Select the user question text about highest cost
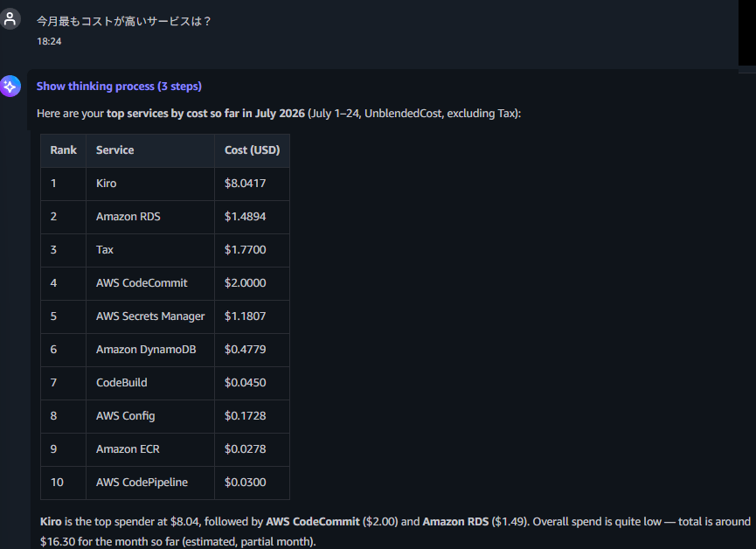Image resolution: width=756 pixels, height=549 pixels. [x=124, y=21]
